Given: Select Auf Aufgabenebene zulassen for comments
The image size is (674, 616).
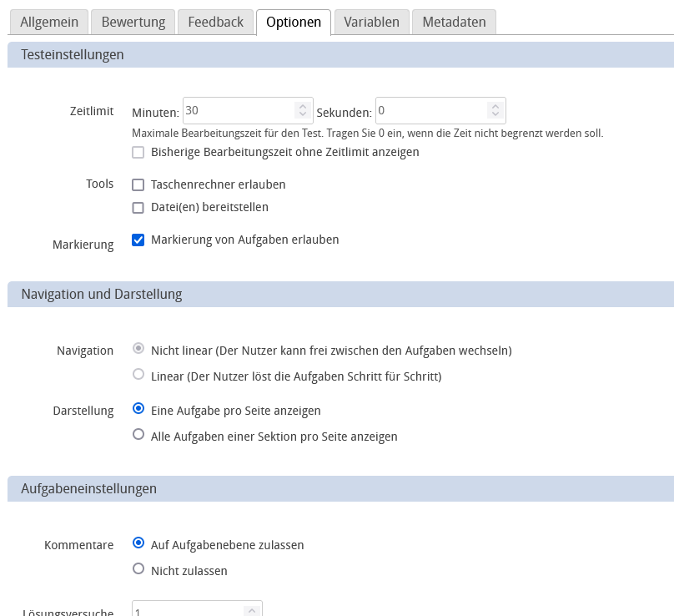Looking at the screenshot, I should pos(138,544).
